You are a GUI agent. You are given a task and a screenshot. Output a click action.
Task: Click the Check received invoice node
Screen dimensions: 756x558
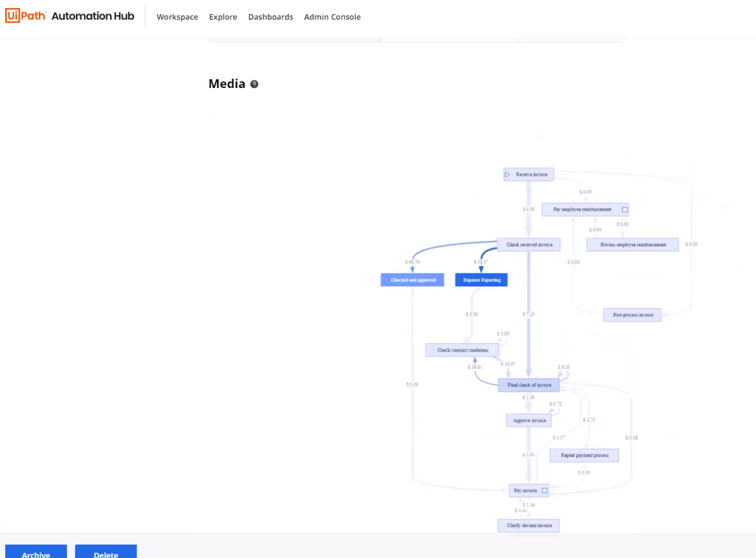point(529,245)
